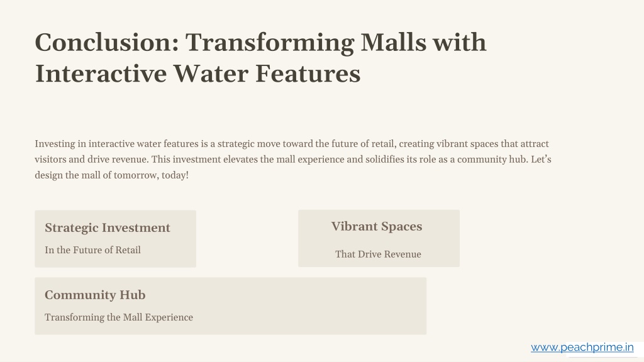Click 'community hub' within the body paragraph
The width and height of the screenshot is (644, 362).
(492, 160)
